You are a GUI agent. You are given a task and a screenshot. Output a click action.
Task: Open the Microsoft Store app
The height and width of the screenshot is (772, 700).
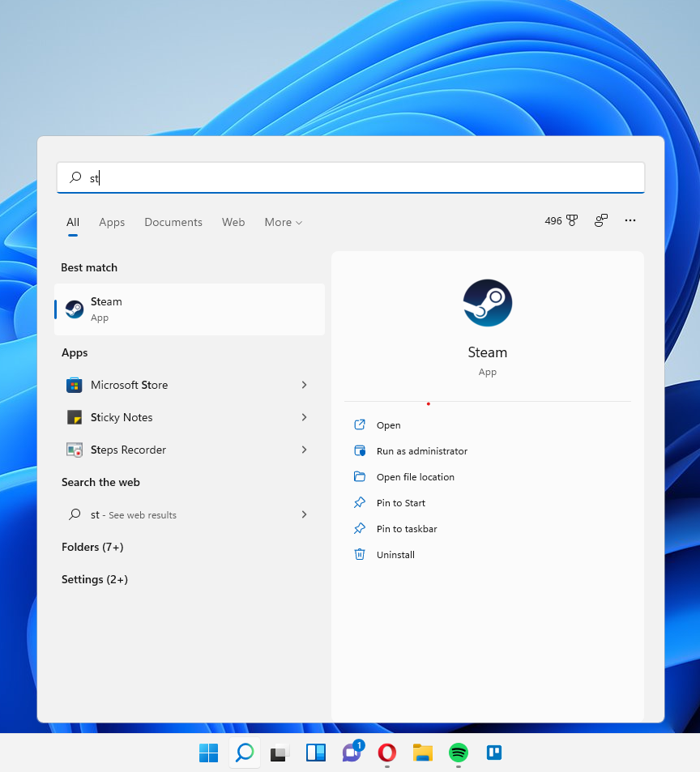pos(130,385)
